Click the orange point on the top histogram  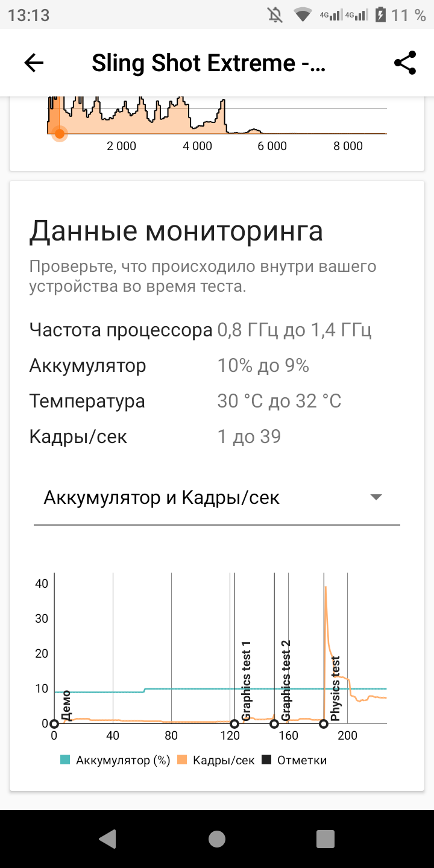tap(59, 133)
